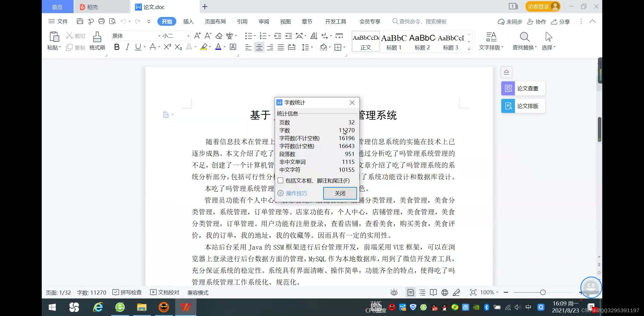Click 访客登录 login button
Image resolution: width=644 pixels, height=316 pixels.
coord(543,6)
